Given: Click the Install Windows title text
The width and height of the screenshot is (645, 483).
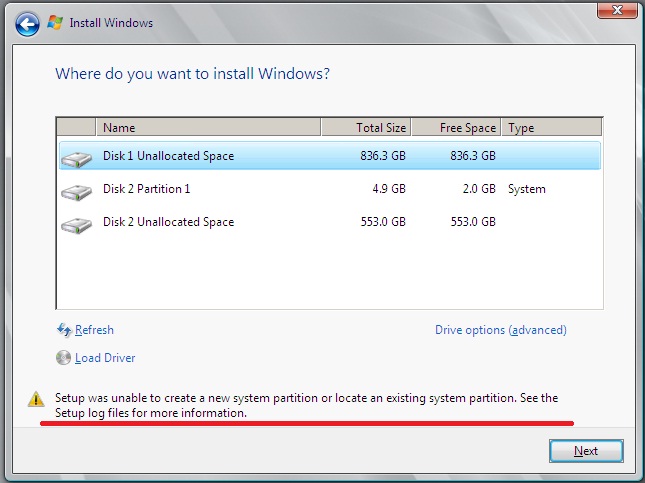Looking at the screenshot, I should click(111, 23).
